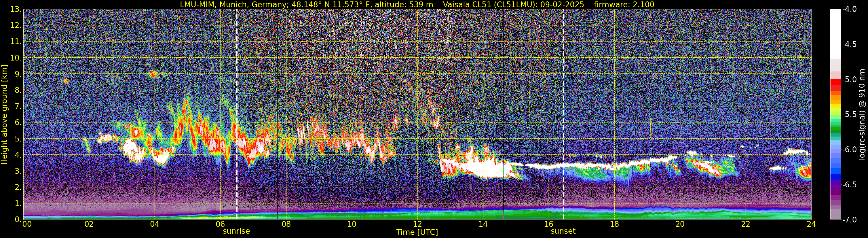
Task: Click the time axis tick label '18'
Action: [x=614, y=224]
